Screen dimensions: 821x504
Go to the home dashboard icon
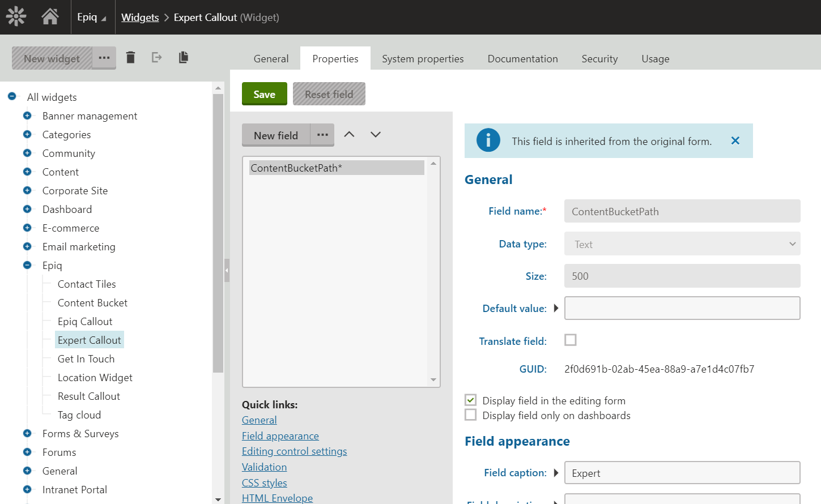click(x=50, y=16)
